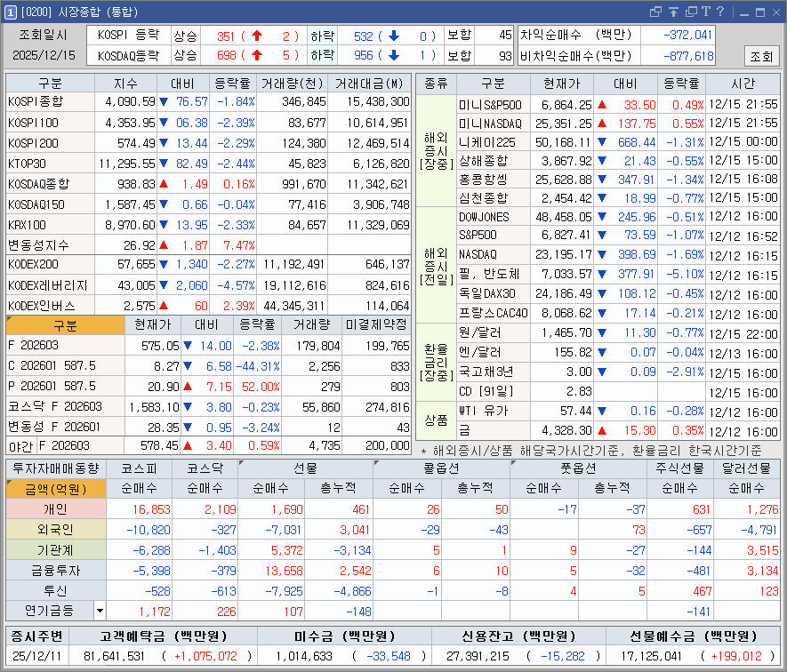Click the 신용잔고 value 27,391,215
787x672 pixels.
pos(478,656)
